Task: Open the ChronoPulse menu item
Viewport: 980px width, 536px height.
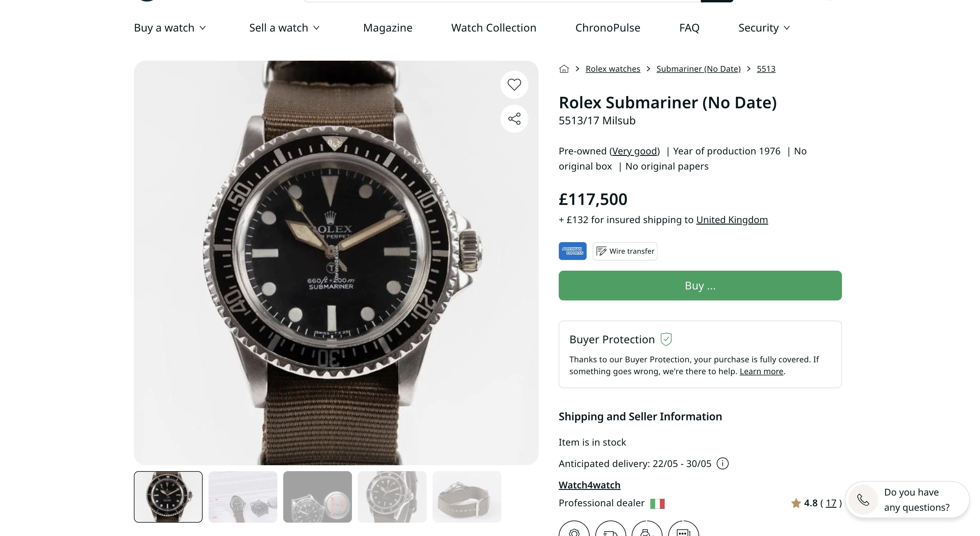Action: 608,28
